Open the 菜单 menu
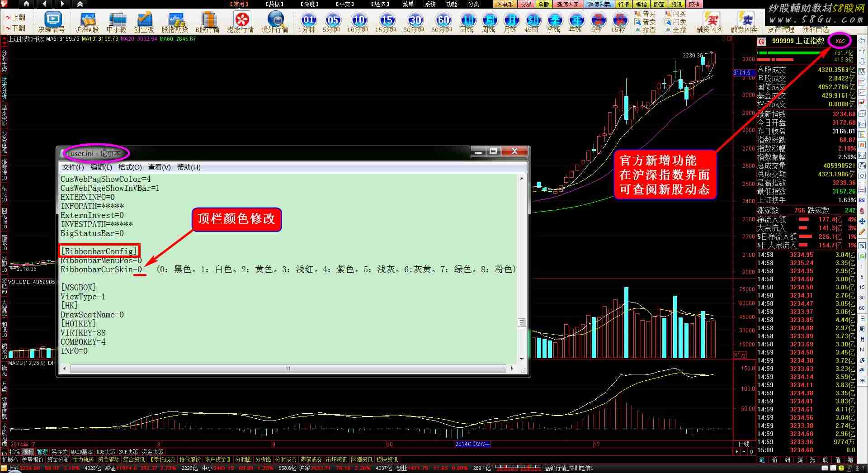868x473 pixels. [x=408, y=4]
